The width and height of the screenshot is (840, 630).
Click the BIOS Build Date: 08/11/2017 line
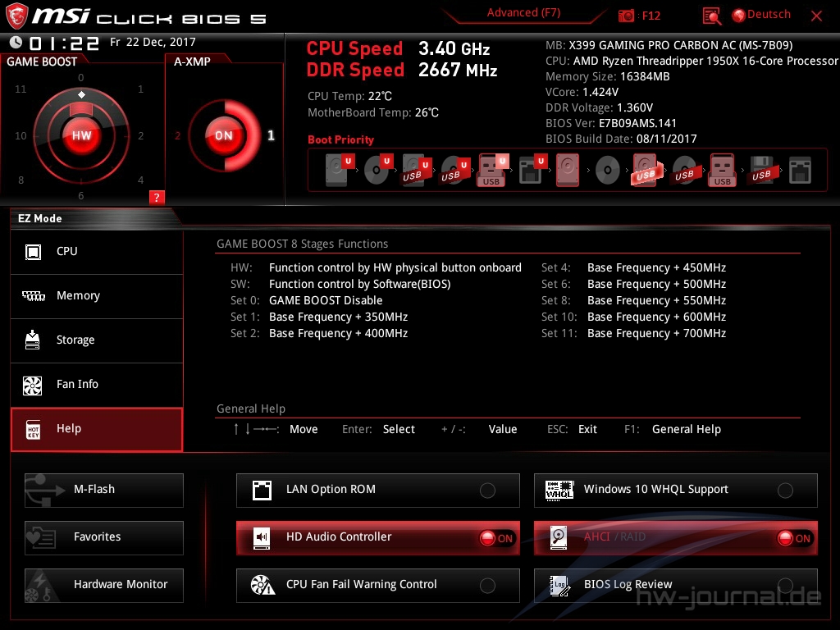(621, 139)
